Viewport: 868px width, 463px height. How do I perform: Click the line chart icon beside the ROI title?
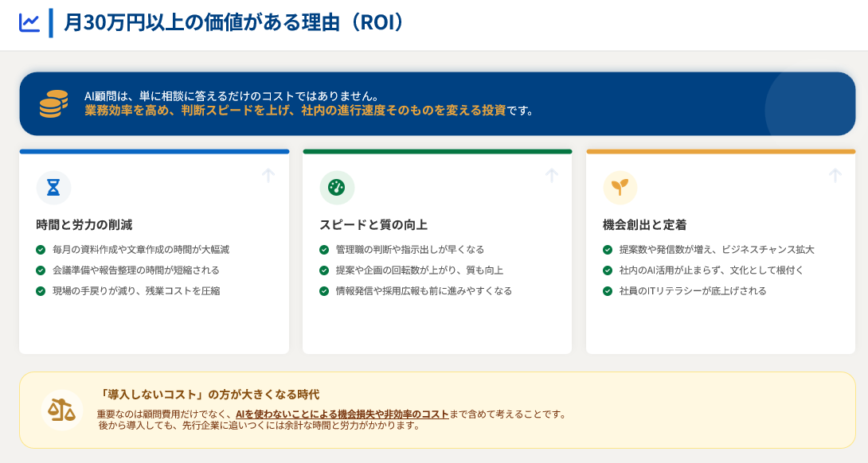[29, 23]
